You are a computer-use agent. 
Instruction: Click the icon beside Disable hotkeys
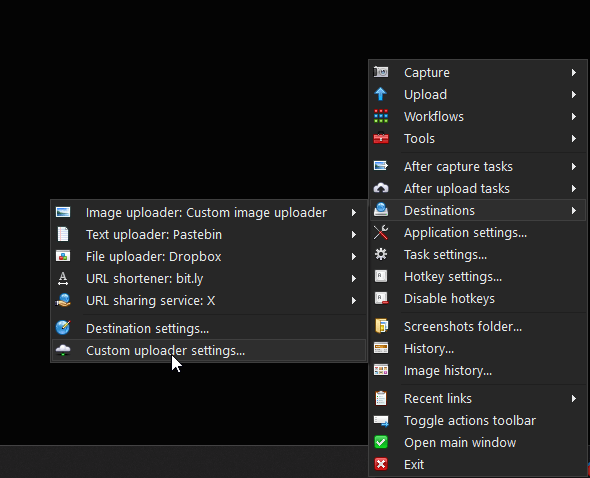381,298
